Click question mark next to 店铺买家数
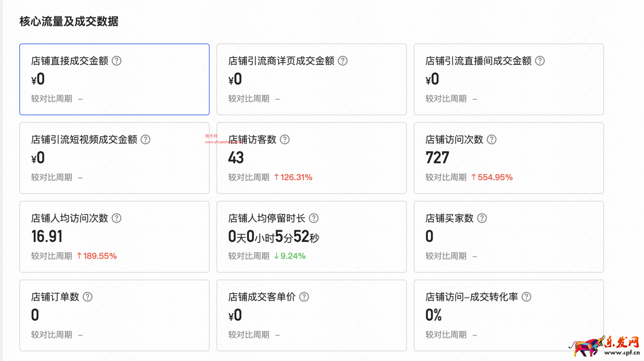Viewport: 644px width, 361px height. 482,218
